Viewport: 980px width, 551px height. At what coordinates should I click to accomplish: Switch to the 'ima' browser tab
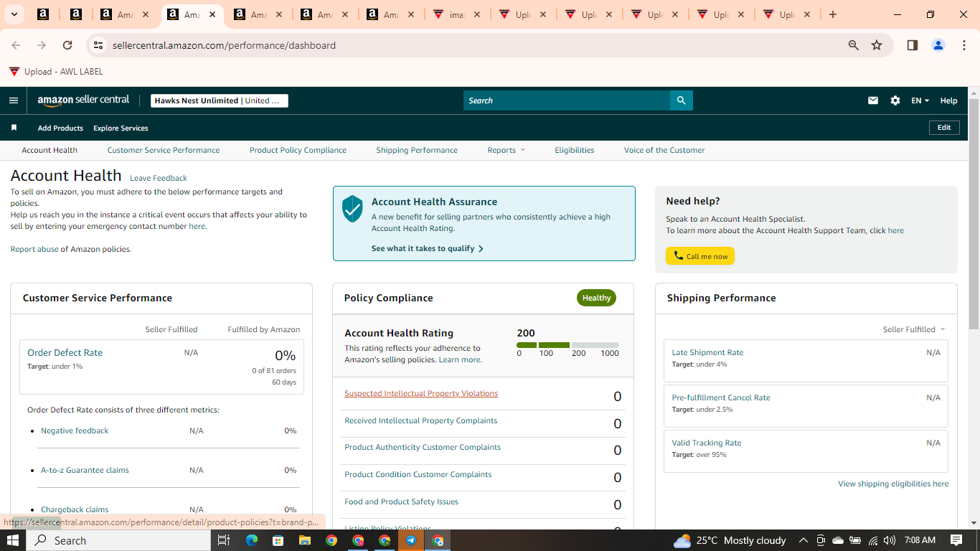tap(457, 14)
